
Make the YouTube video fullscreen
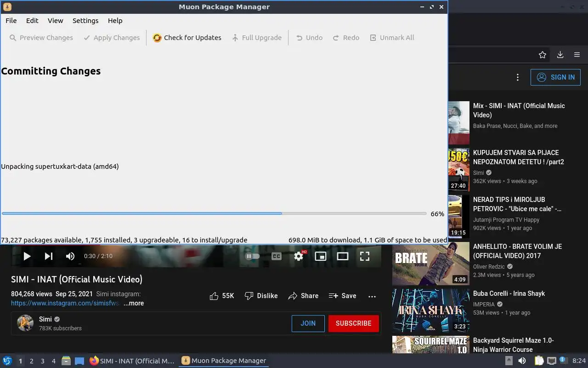pyautogui.click(x=365, y=256)
